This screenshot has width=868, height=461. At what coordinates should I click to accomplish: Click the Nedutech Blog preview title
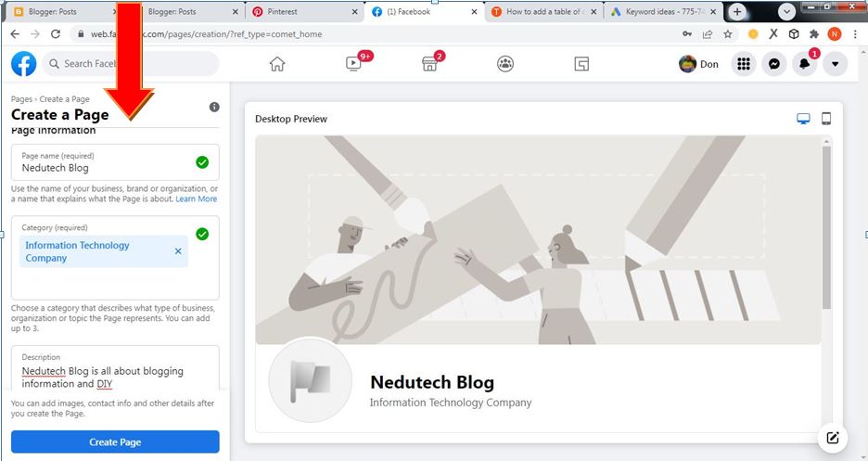pyautogui.click(x=432, y=382)
